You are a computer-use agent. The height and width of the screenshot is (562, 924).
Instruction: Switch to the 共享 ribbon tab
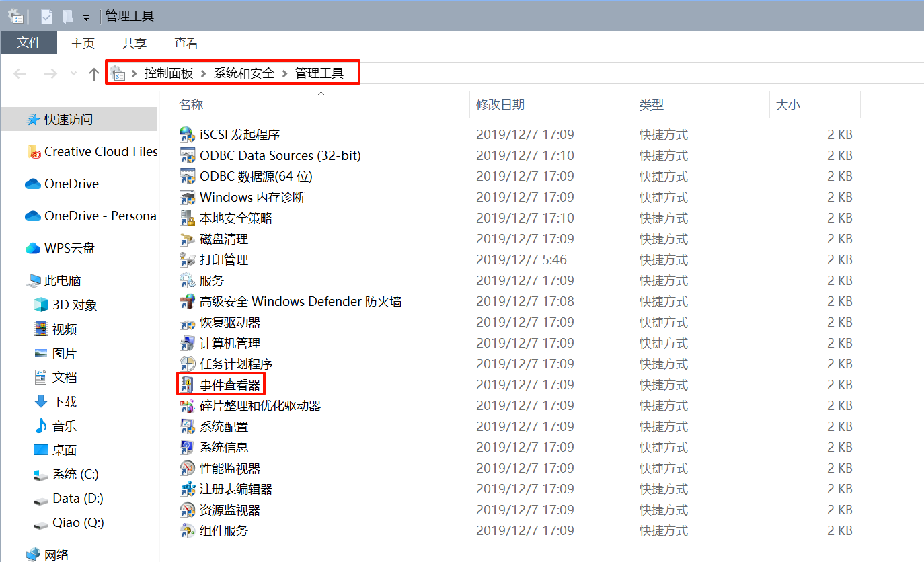[x=134, y=43]
